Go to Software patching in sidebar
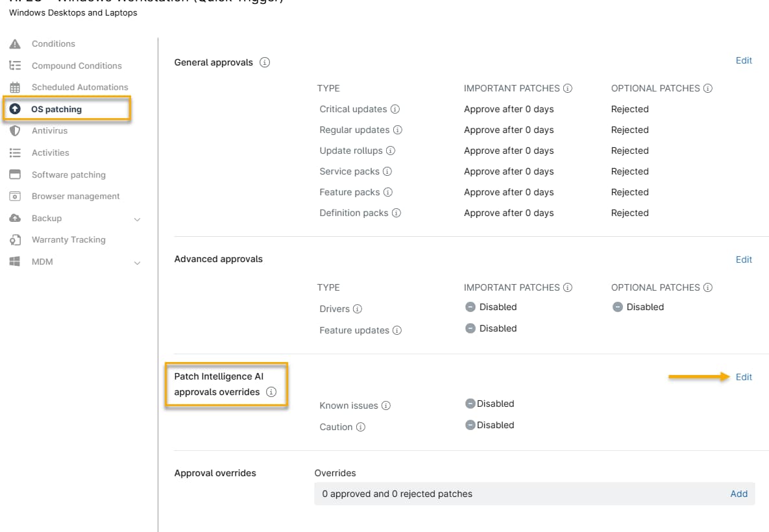The image size is (769, 532). pos(68,175)
